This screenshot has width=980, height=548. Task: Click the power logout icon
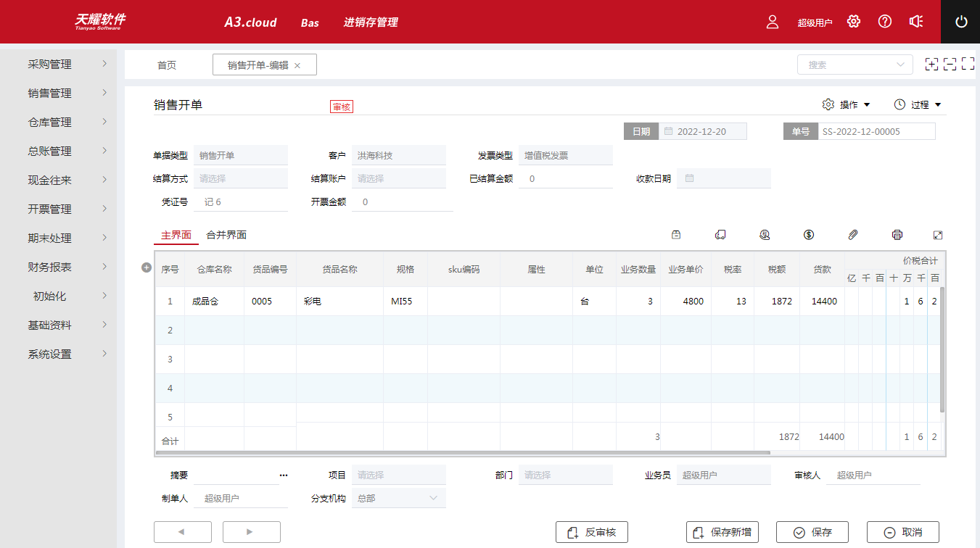coord(961,22)
